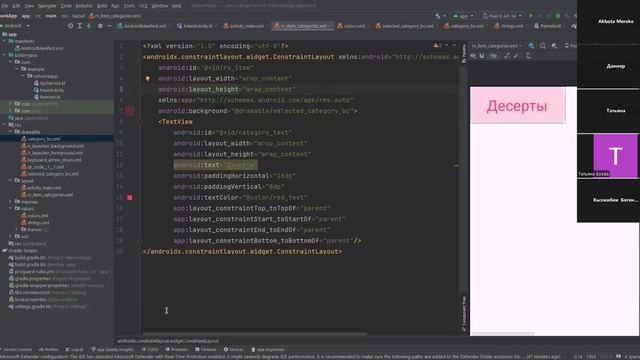Click the intention lightbulb on line 4

[148, 78]
